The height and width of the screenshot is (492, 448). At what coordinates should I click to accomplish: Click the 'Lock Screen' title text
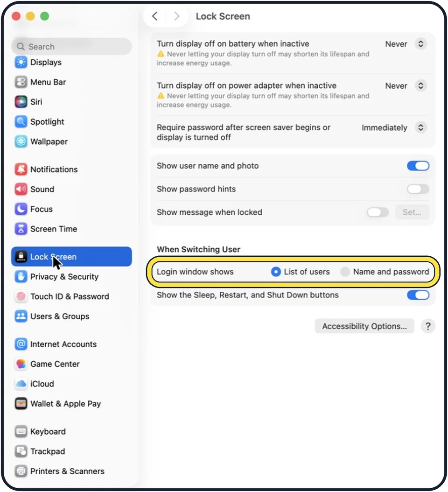[x=223, y=16]
